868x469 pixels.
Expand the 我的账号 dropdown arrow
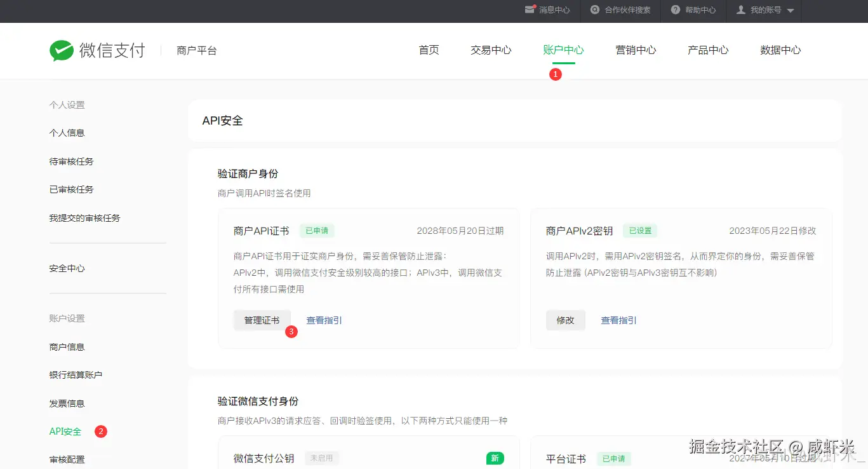pyautogui.click(x=791, y=11)
